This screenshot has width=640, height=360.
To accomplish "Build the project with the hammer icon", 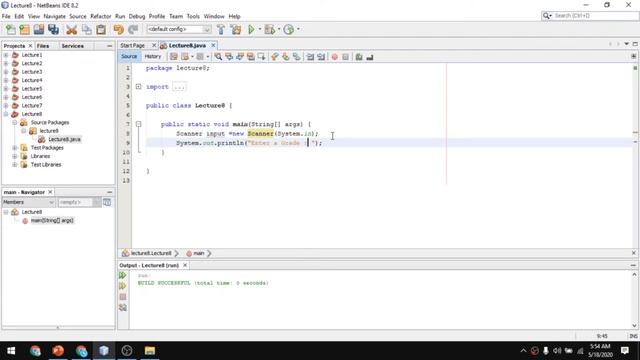I will click(221, 29).
